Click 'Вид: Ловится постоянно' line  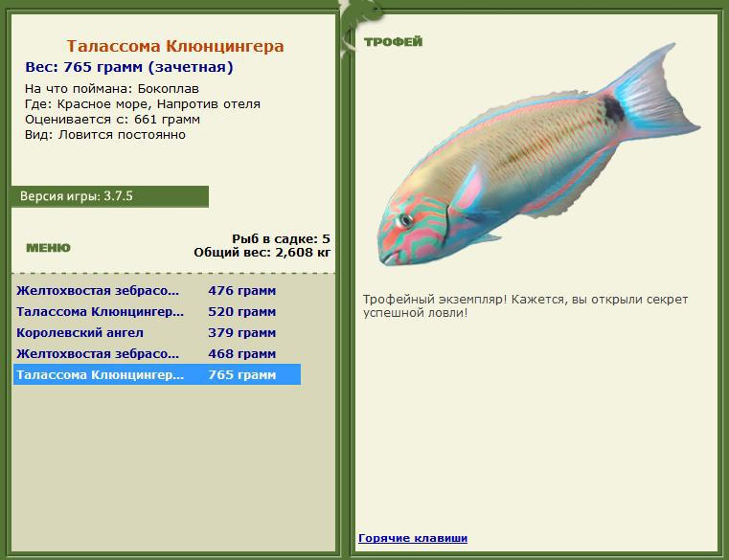coord(105,135)
